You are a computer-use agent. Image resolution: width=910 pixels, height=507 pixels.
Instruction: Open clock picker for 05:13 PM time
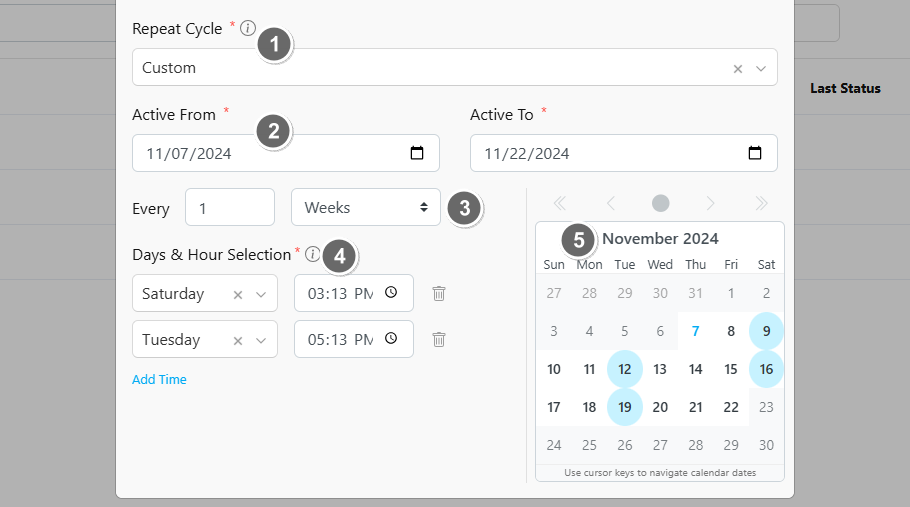pyautogui.click(x=391, y=339)
